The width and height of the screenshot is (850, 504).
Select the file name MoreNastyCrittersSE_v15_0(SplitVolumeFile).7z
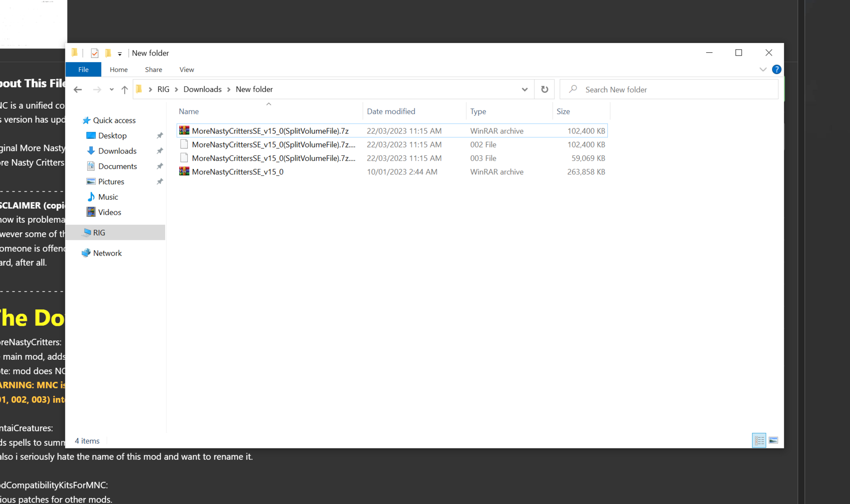coord(270,131)
